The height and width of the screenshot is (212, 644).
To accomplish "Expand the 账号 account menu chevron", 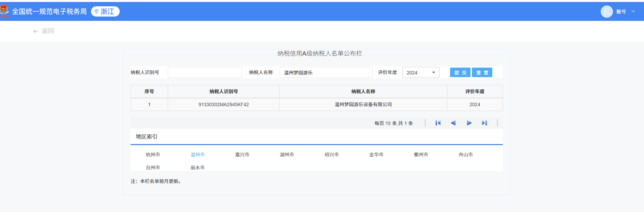I will (633, 12).
